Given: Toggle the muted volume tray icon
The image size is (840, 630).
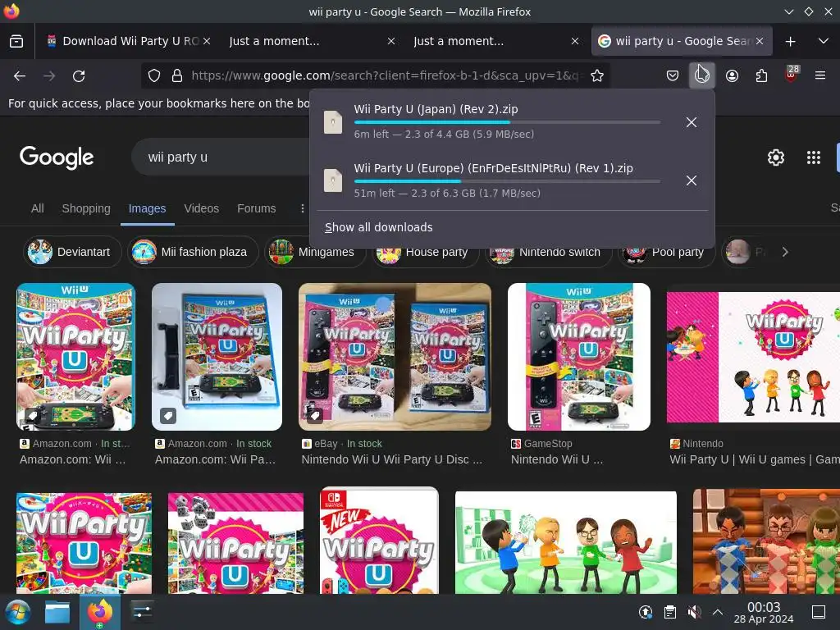Looking at the screenshot, I should pos(694,612).
